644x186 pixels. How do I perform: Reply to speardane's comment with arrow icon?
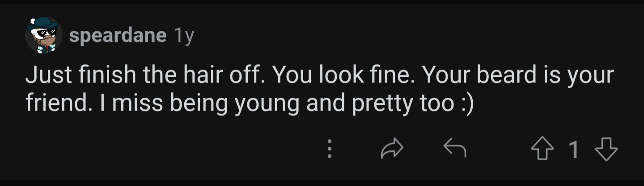click(454, 148)
